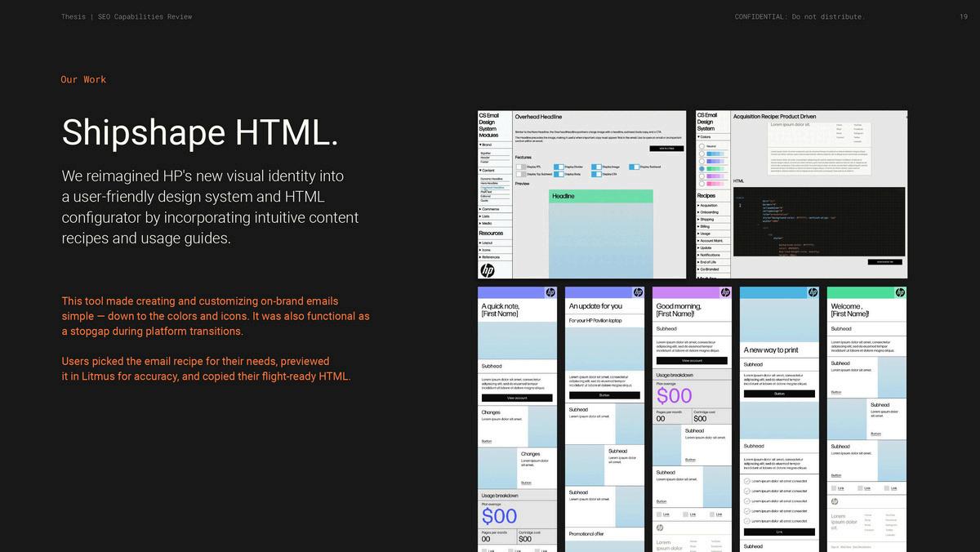Screen dimensions: 980x552
Task: Click HP logo in 'Good morning' email header
Action: coord(725,292)
